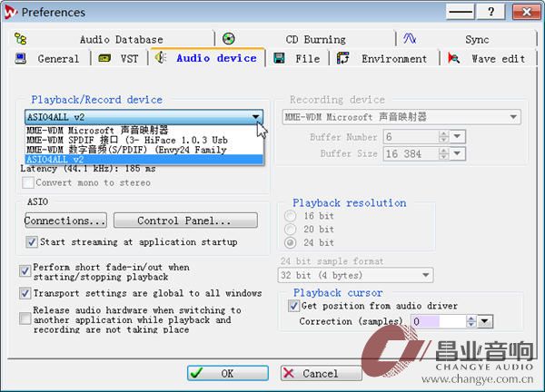This screenshot has height=392, width=545.
Task: Select the Audio device tab
Action: (x=207, y=58)
